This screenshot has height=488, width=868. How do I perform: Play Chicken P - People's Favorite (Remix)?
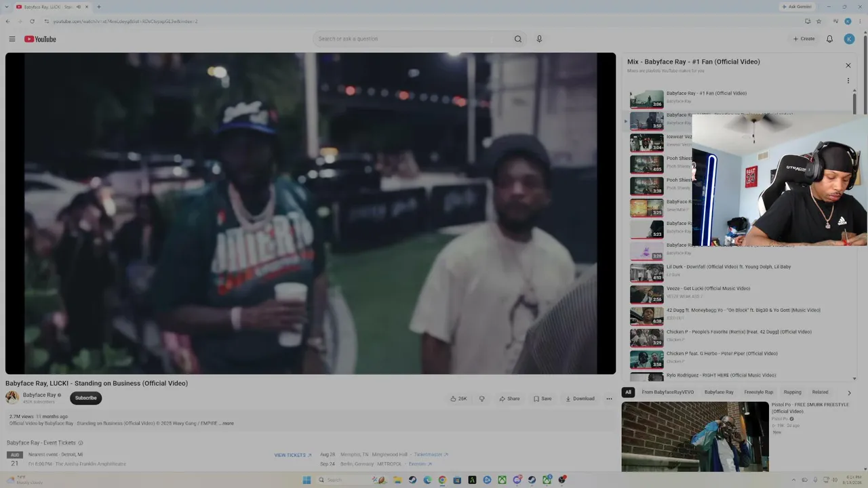(x=739, y=337)
